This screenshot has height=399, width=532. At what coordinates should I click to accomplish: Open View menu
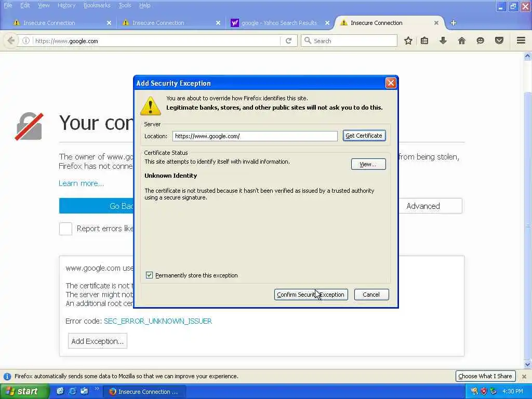coord(44,5)
